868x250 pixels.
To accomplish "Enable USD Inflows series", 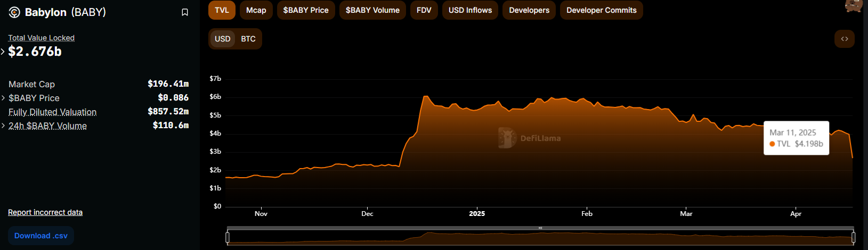I will coord(470,10).
